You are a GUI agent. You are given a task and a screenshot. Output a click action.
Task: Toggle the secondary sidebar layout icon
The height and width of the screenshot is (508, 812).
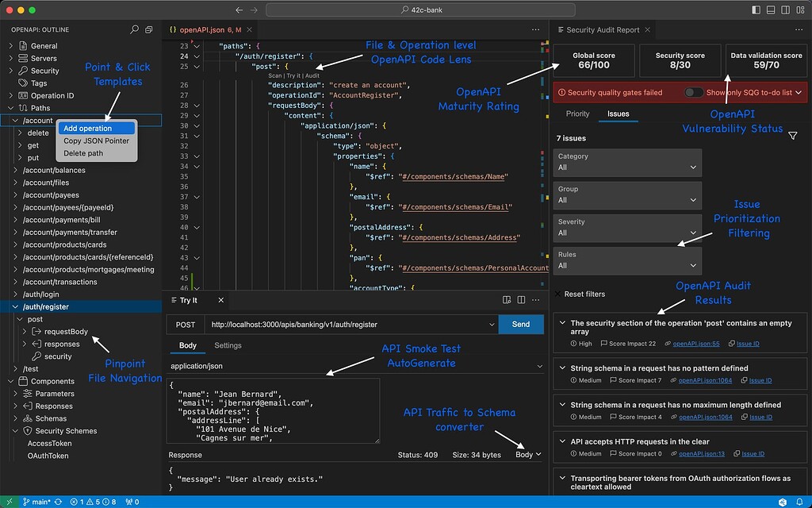[785, 10]
